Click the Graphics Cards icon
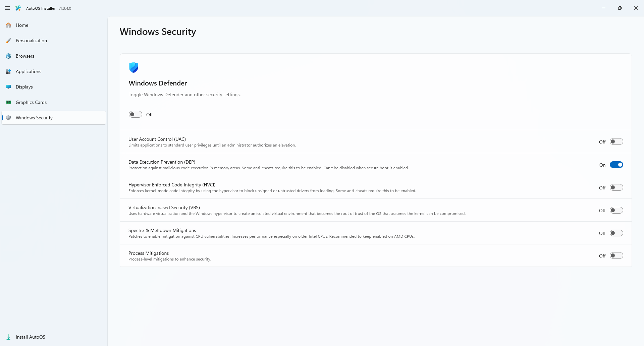The image size is (644, 346). 8,102
